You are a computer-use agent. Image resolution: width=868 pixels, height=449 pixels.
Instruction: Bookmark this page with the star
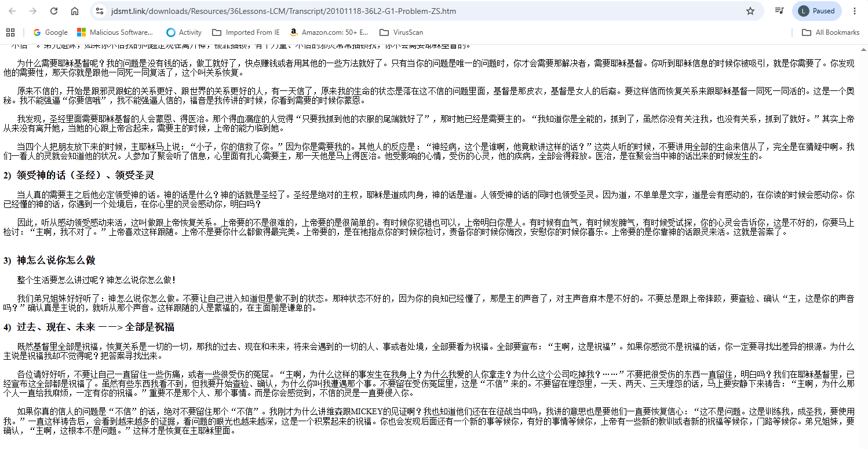click(x=750, y=11)
